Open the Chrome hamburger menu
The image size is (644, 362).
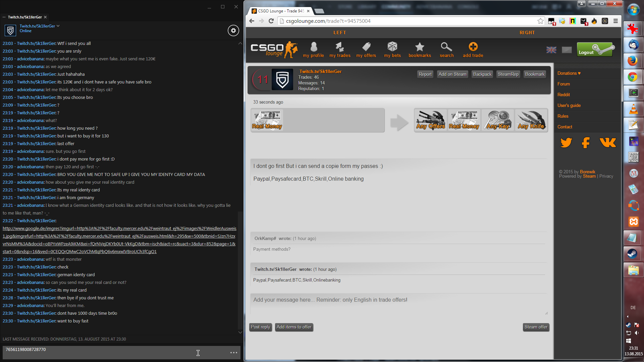615,21
